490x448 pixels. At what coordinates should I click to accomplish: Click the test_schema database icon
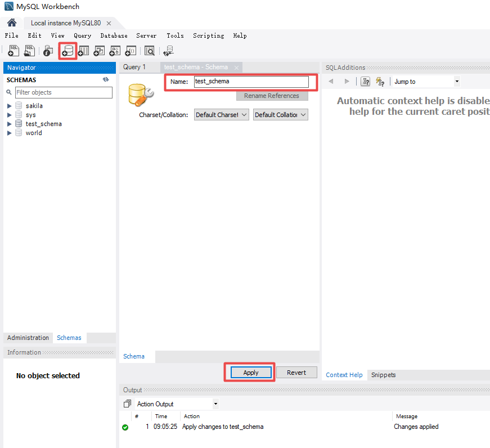19,124
